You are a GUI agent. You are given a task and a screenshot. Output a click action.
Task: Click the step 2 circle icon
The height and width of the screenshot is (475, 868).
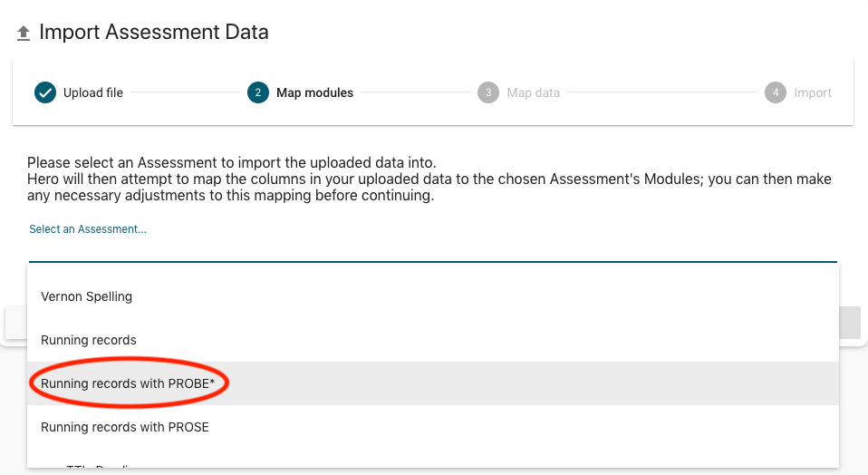pyautogui.click(x=257, y=92)
